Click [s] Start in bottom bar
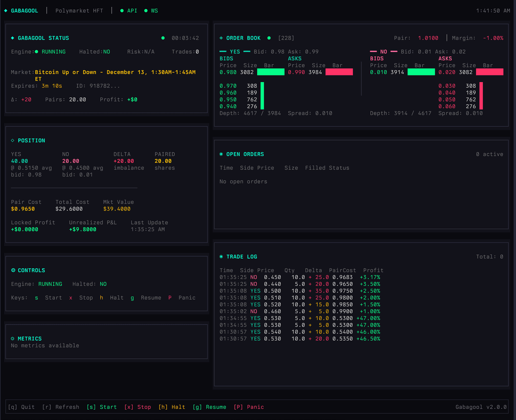Screen dimensions: 516x420 pos(102,407)
